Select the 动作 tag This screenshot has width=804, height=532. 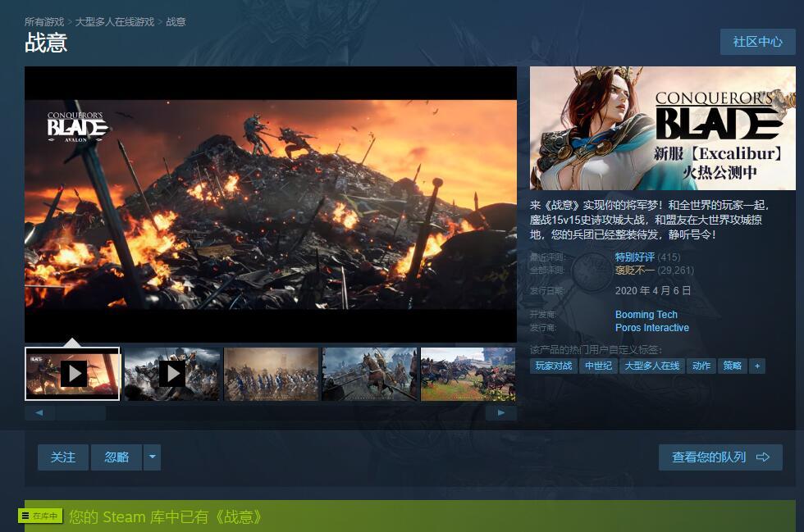click(701, 366)
